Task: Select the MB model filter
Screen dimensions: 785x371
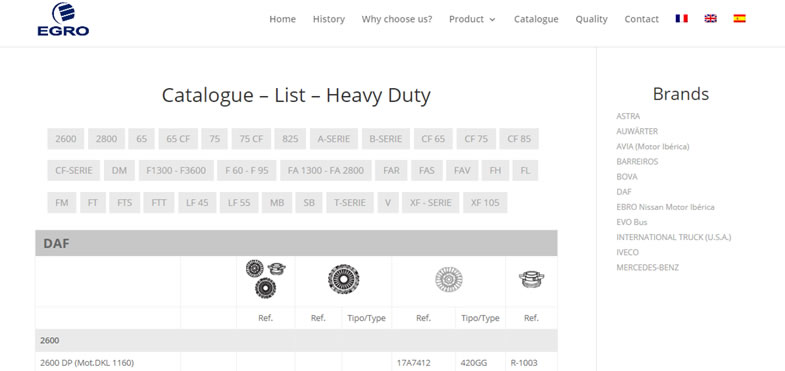Action: coord(277,203)
